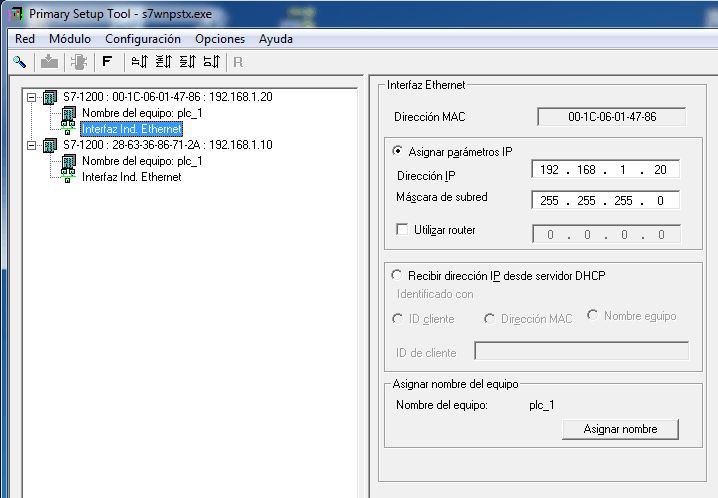Click the second sort arrows toolbar icon
The image size is (718, 498).
coord(163,61)
